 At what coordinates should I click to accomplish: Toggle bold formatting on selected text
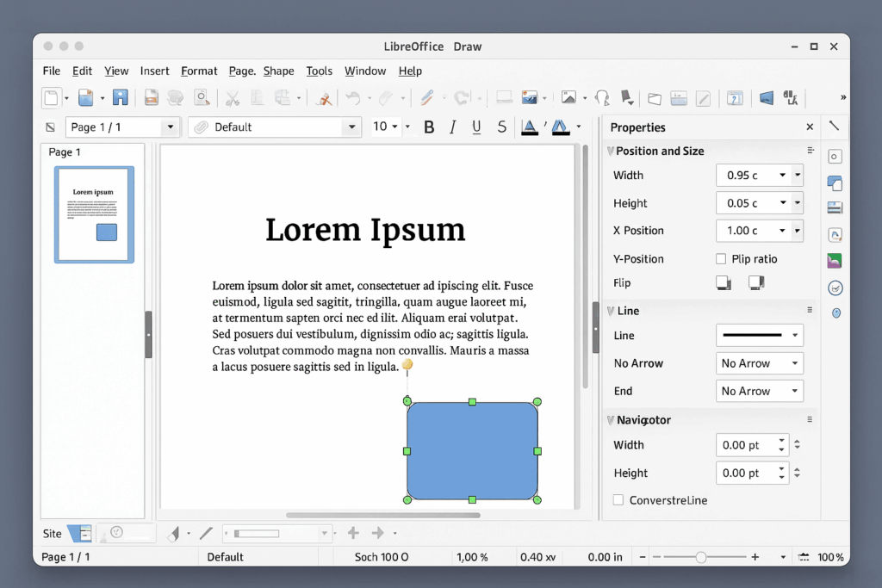coord(429,127)
